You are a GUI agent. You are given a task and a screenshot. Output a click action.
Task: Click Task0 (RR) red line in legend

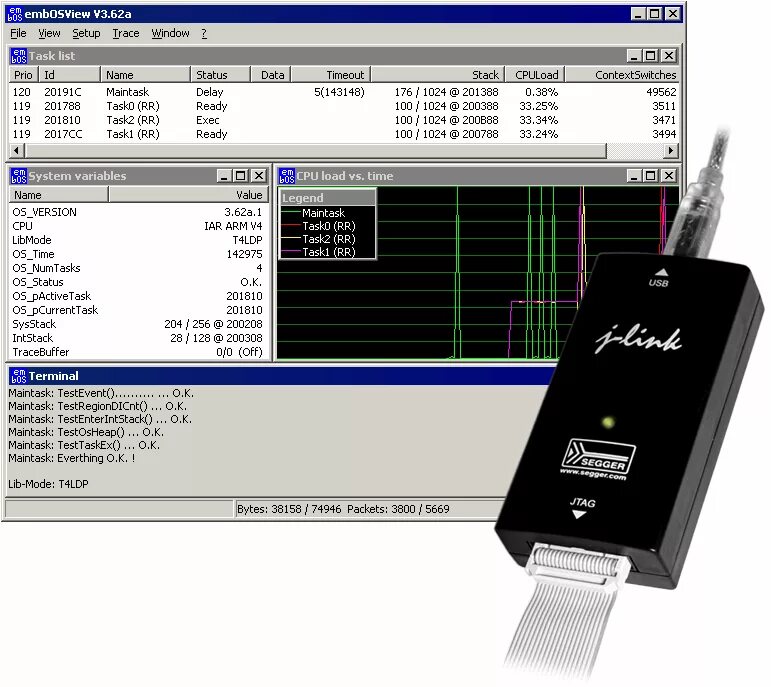(x=291, y=225)
